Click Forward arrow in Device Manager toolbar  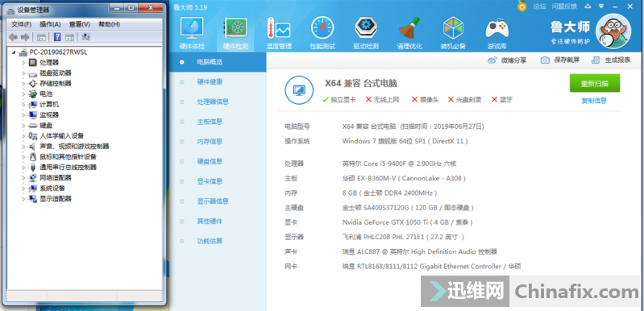(25, 37)
